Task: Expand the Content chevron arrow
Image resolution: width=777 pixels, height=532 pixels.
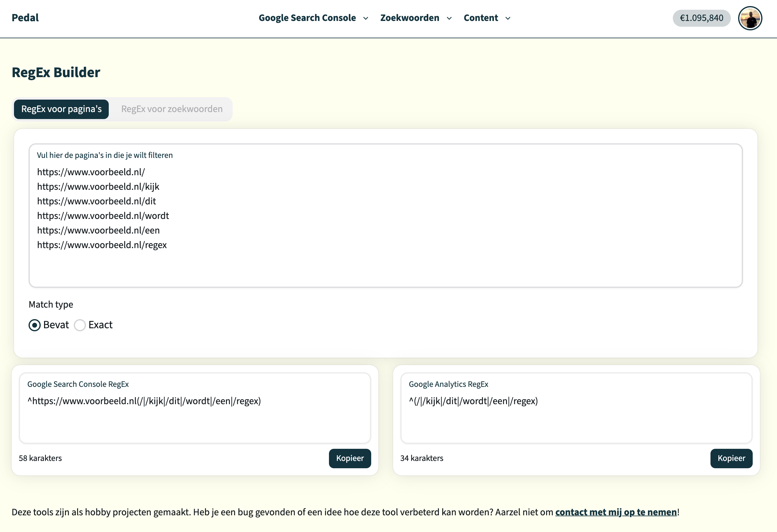Action: (x=508, y=19)
